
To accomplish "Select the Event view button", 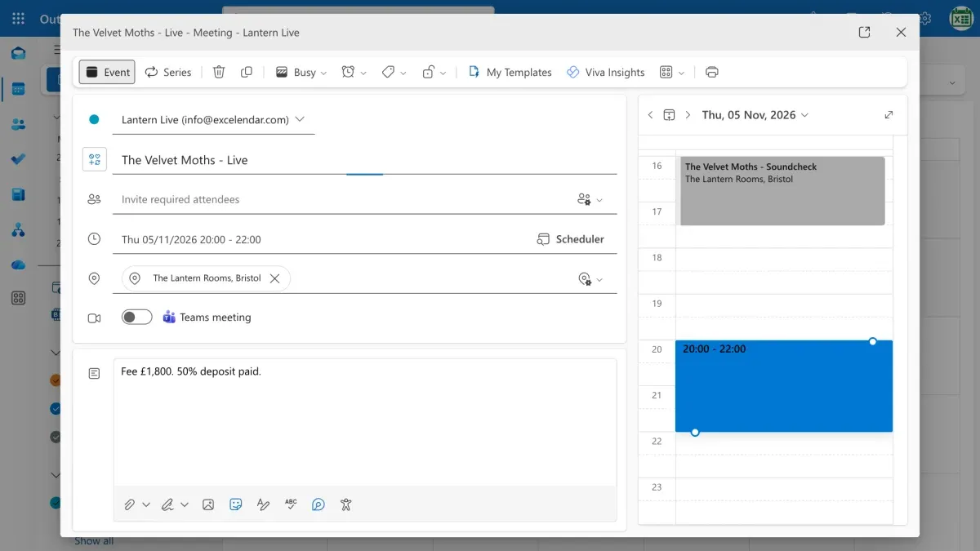I will pos(107,72).
